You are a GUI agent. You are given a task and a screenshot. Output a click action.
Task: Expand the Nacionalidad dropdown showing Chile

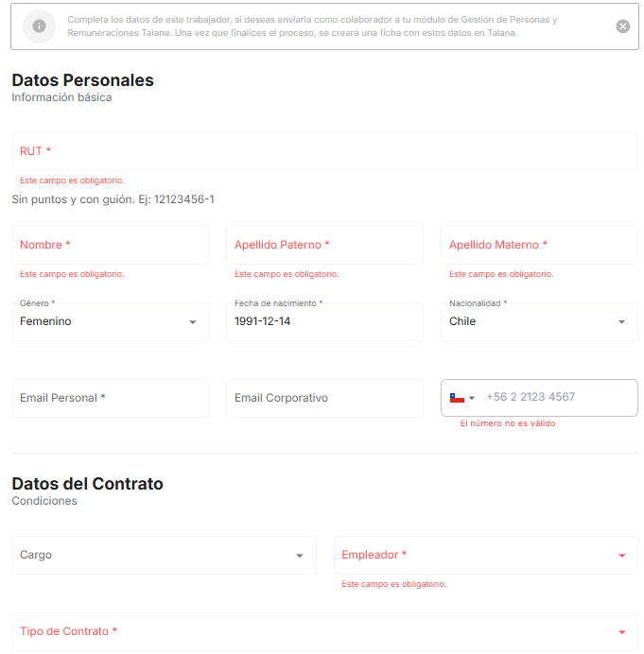[539, 321]
